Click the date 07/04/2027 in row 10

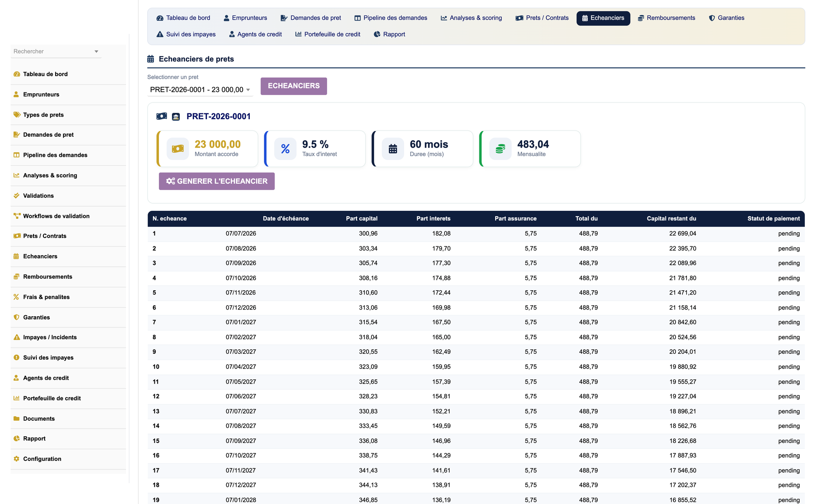tap(241, 367)
